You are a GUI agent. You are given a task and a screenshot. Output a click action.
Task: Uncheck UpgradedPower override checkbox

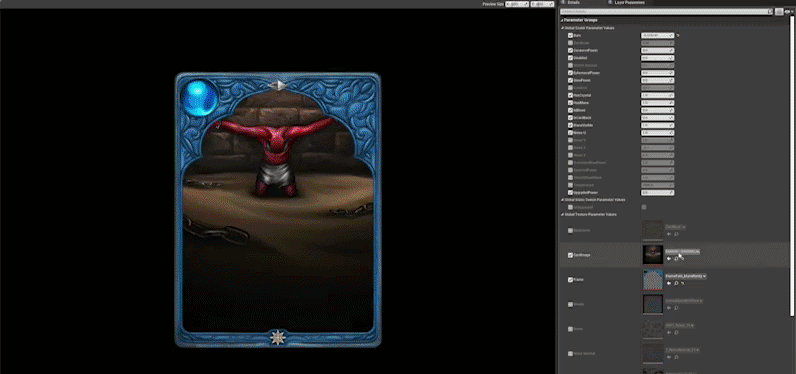tap(571, 193)
